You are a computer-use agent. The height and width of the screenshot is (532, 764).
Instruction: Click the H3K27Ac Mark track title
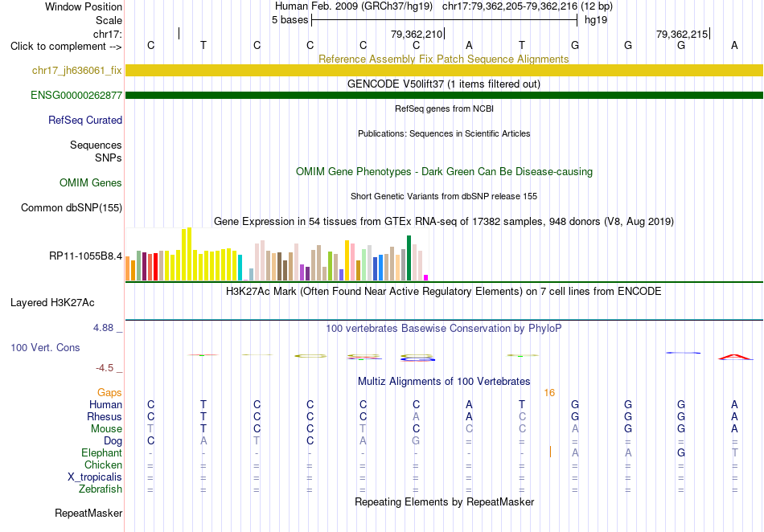point(444,291)
